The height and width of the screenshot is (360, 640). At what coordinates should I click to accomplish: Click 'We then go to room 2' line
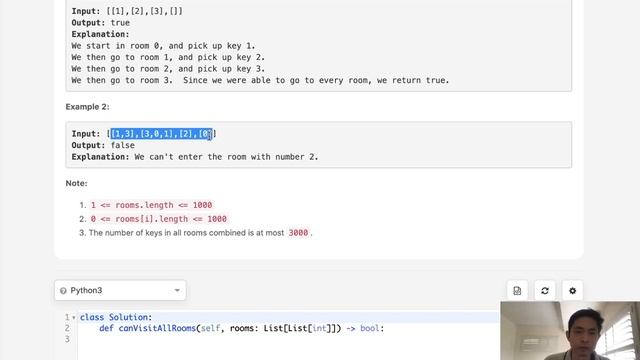tap(168, 69)
